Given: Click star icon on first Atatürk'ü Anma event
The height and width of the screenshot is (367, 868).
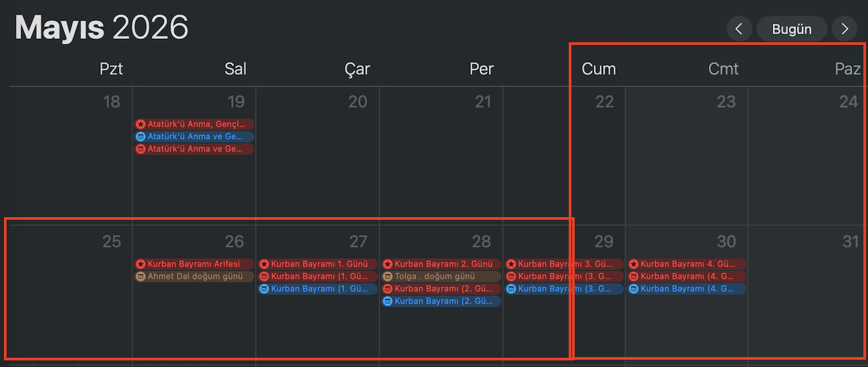Looking at the screenshot, I should (141, 124).
